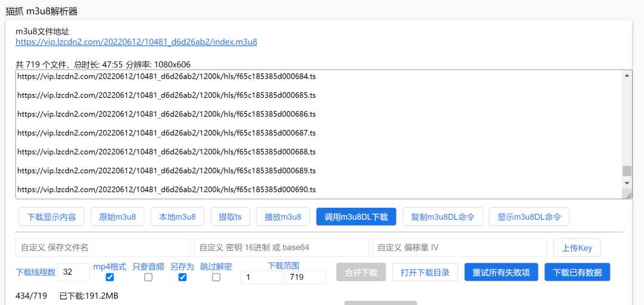
Task: Click the download range start field showing 1
Action: click(261, 277)
